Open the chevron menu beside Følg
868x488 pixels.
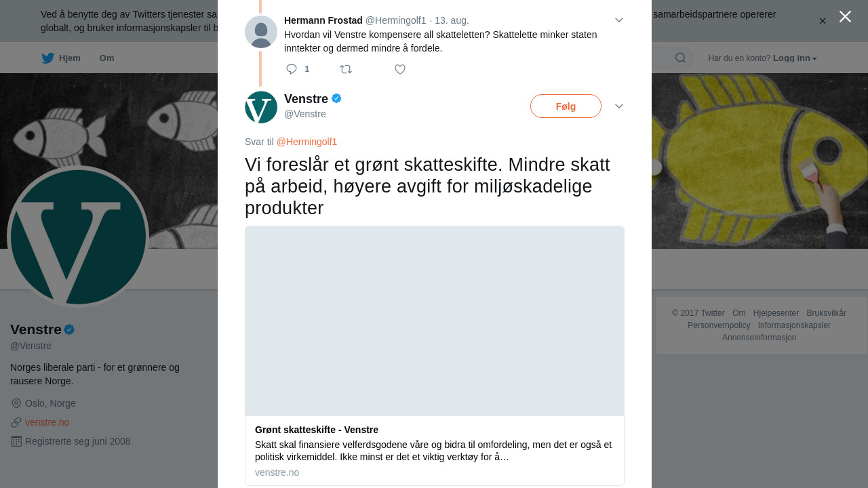tap(619, 106)
